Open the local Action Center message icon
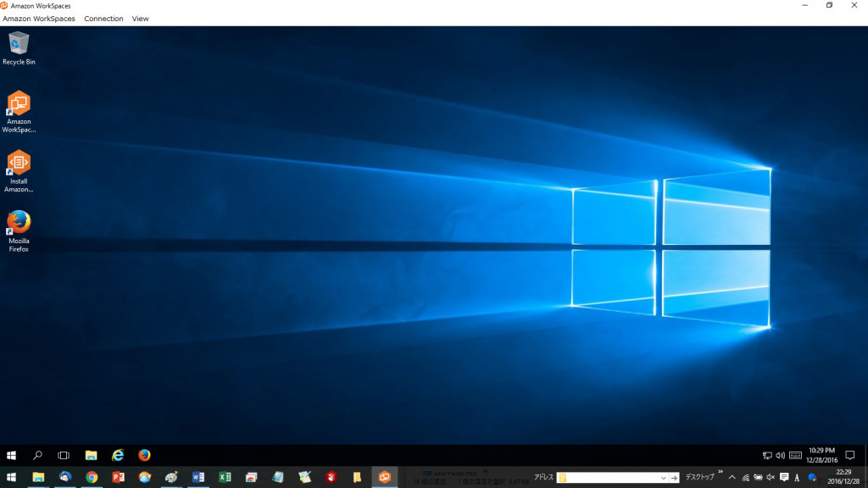The image size is (868, 488). pos(784,478)
